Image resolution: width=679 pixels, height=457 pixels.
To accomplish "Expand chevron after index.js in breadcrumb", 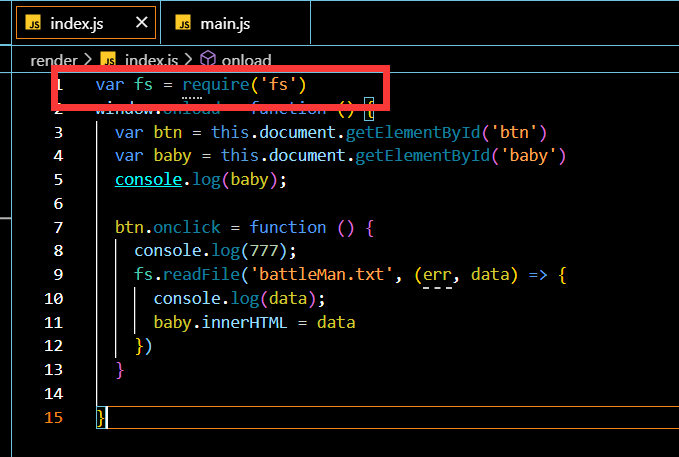I will tap(188, 59).
